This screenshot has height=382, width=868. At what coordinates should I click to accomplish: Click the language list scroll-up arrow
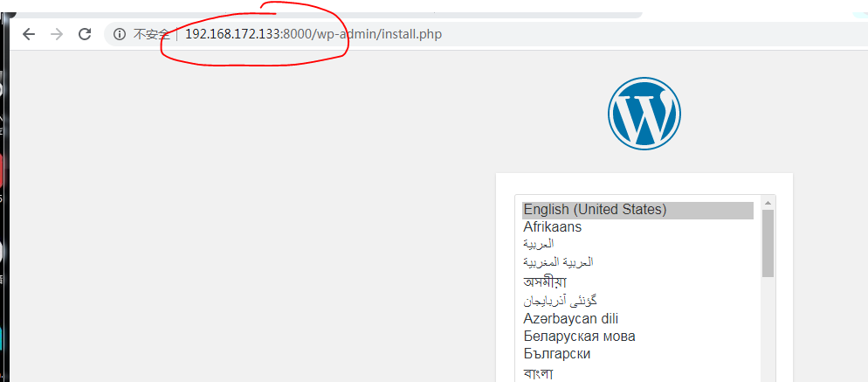768,203
